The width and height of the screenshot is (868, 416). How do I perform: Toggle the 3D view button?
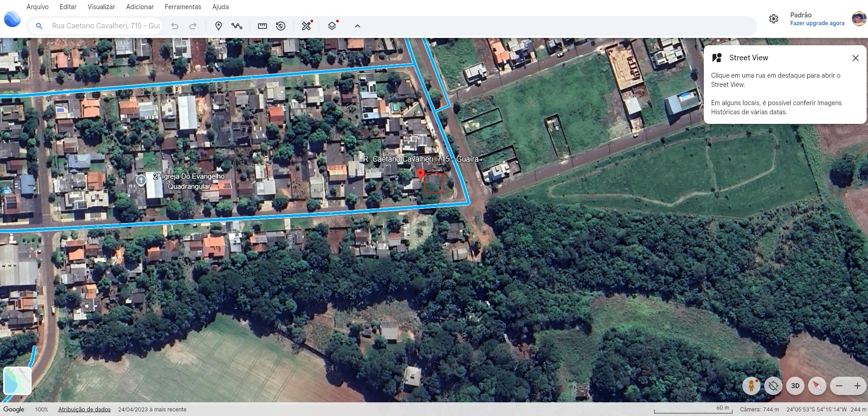coord(795,386)
